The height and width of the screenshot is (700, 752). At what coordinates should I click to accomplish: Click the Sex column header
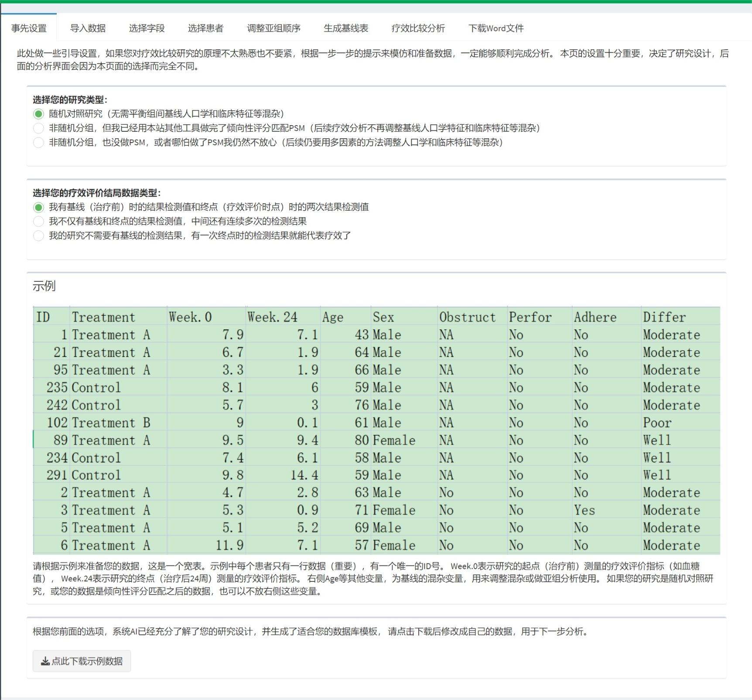[383, 317]
